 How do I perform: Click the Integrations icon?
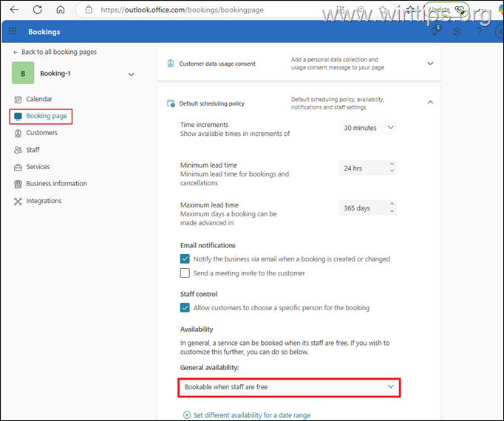click(18, 201)
